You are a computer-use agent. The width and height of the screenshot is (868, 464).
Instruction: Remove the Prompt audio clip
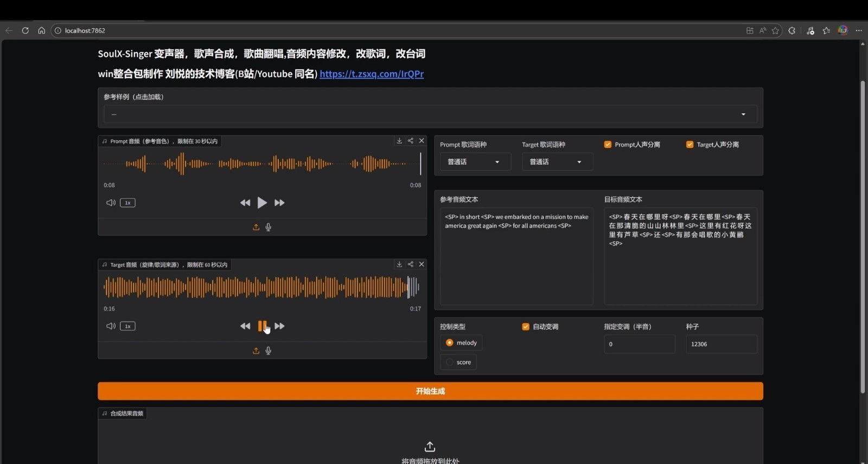[x=422, y=141]
